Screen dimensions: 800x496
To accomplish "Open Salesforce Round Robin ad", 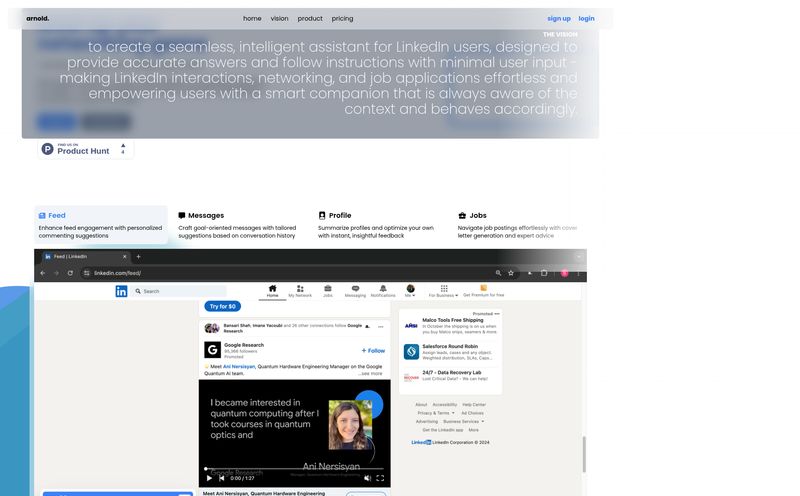I will [451, 352].
